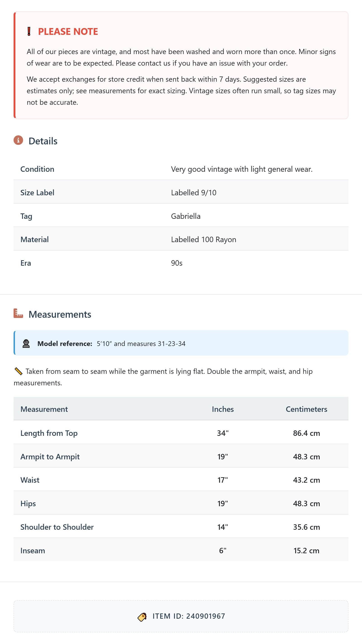
Task: Click the ITEM ID 240901967 text
Action: click(189, 616)
